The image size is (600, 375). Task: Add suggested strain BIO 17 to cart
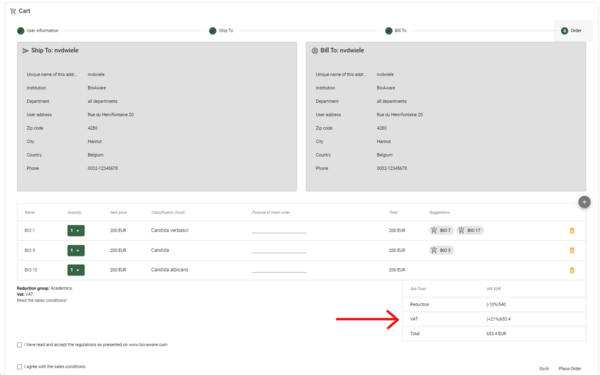[x=470, y=230]
